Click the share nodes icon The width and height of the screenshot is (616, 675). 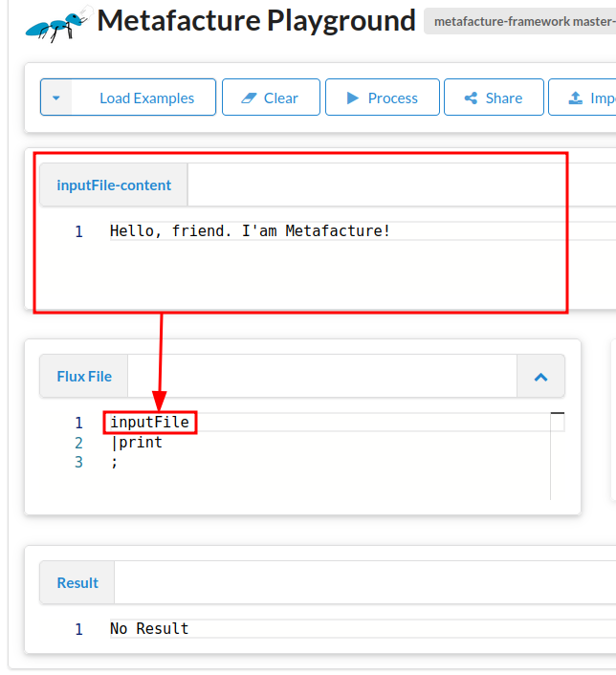(471, 98)
